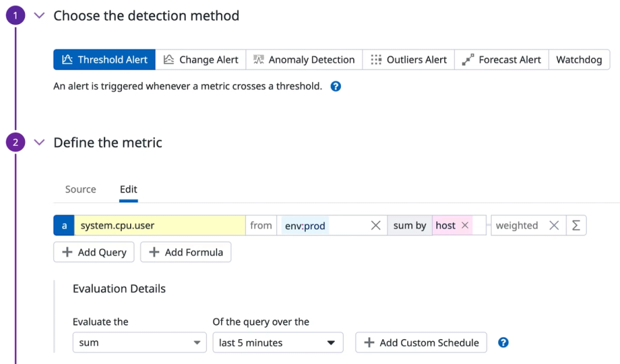Select the Watchdog detection method
620x364 pixels.
[579, 60]
